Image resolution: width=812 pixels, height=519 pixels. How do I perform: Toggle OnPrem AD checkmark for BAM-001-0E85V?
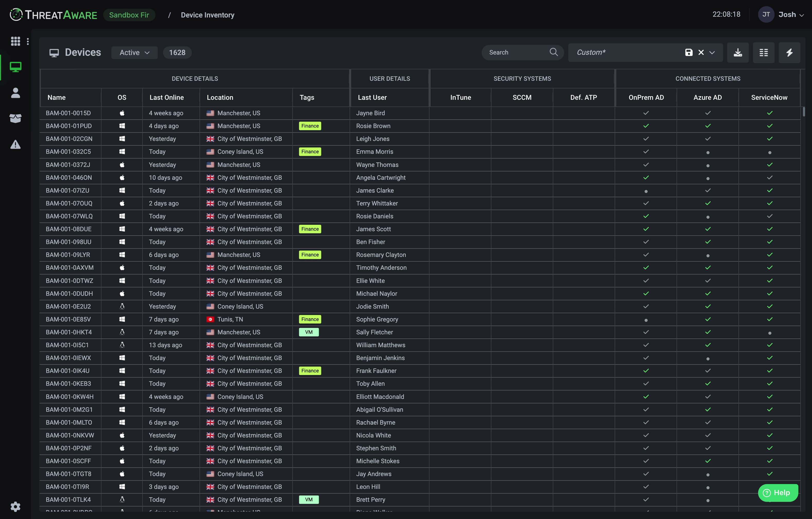tap(646, 319)
